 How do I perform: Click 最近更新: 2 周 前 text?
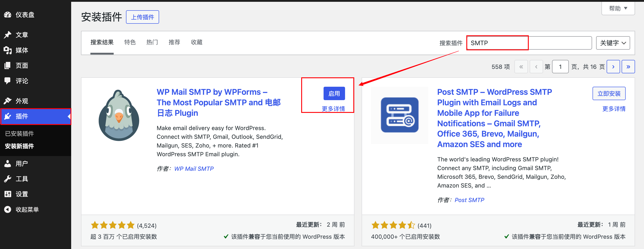(320, 224)
